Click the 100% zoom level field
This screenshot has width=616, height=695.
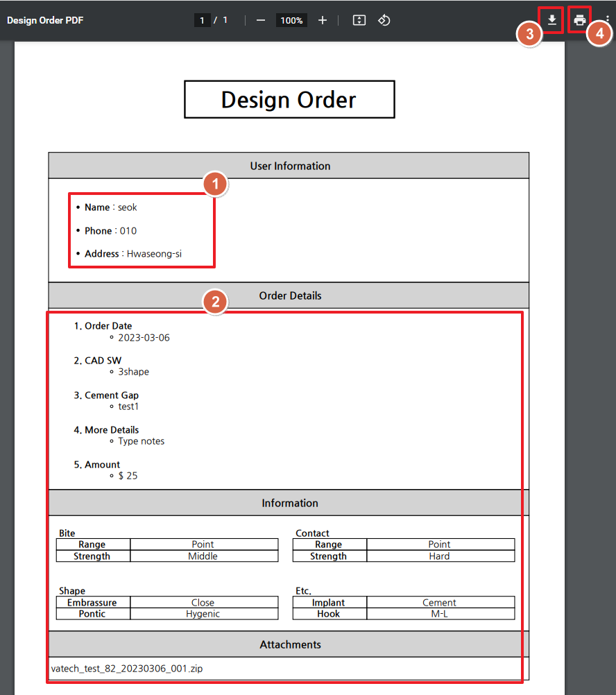(291, 21)
